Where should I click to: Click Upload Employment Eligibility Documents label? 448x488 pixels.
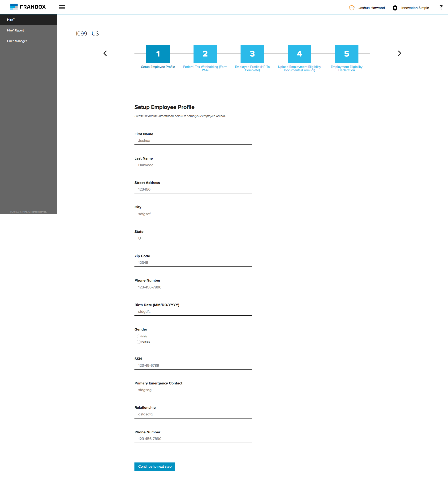(x=299, y=68)
